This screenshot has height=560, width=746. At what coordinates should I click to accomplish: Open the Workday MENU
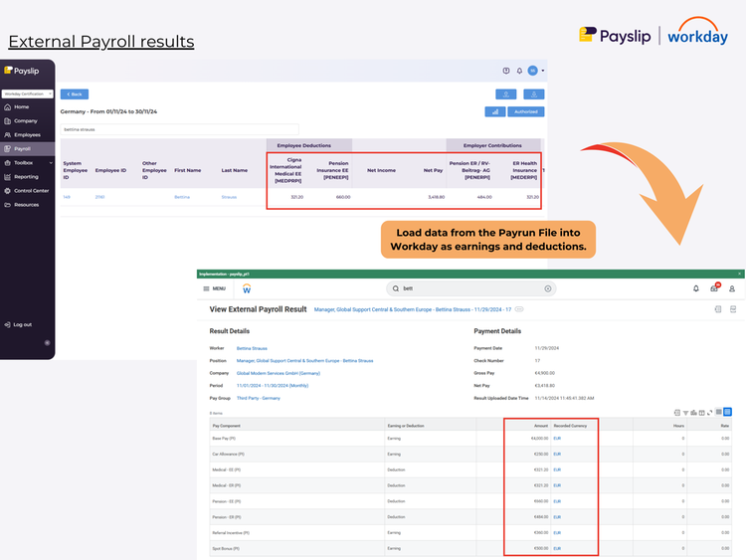(215, 288)
